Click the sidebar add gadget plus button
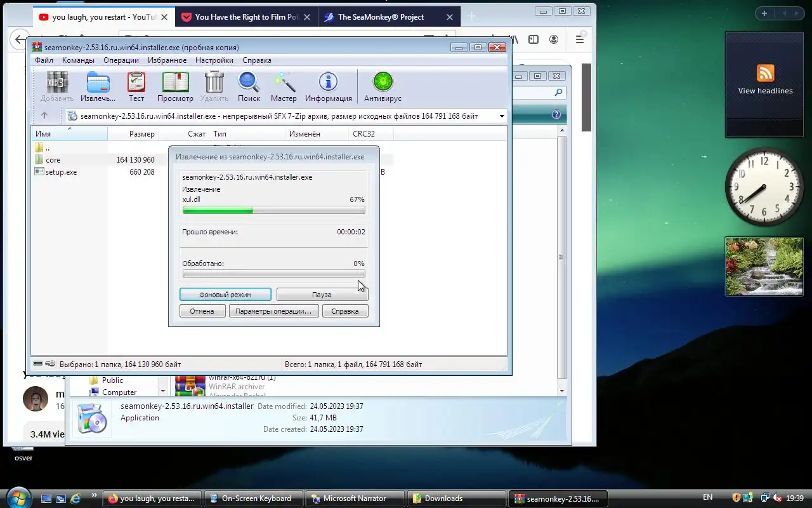This screenshot has height=508, width=812. point(764,13)
